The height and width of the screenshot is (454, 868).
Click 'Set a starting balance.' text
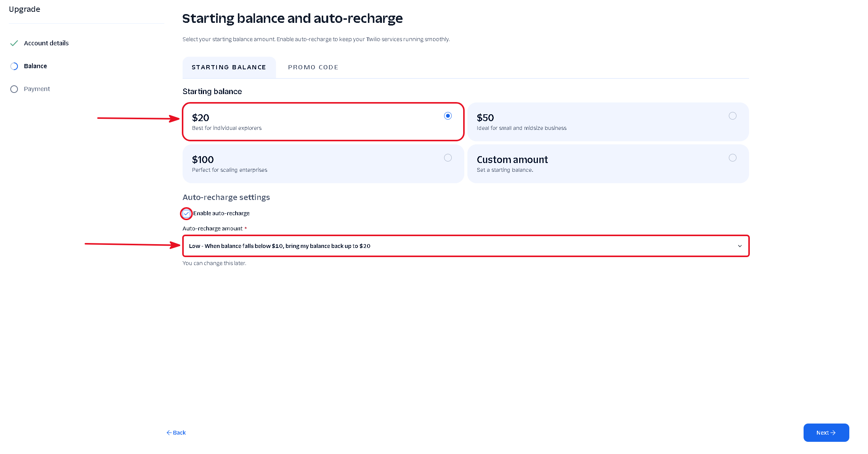pos(505,170)
